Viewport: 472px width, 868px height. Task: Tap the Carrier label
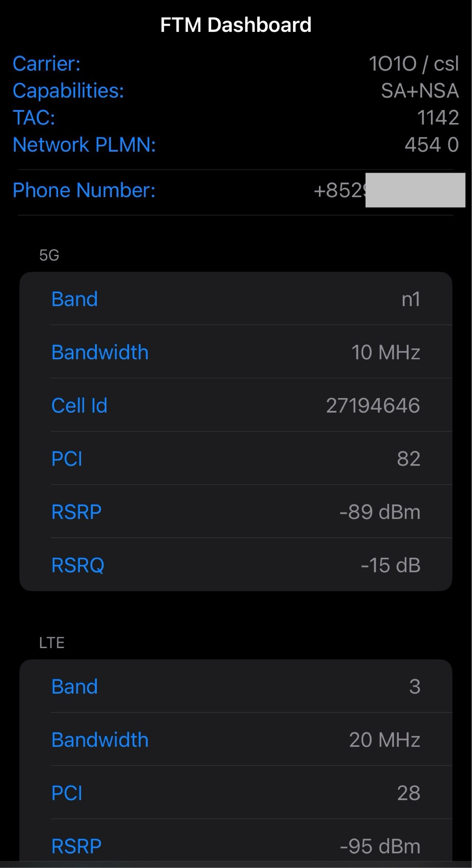click(x=46, y=64)
